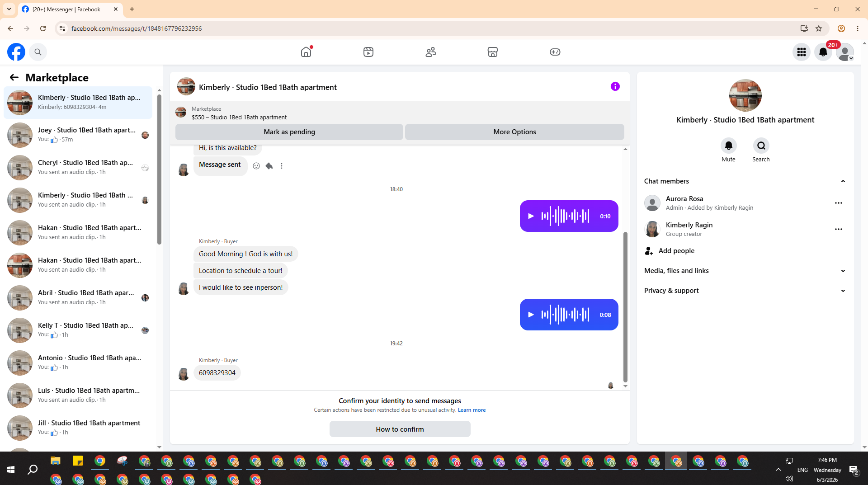Image resolution: width=868 pixels, height=485 pixels.
Task: Open the Chrome tab search dropdown
Action: tap(9, 9)
